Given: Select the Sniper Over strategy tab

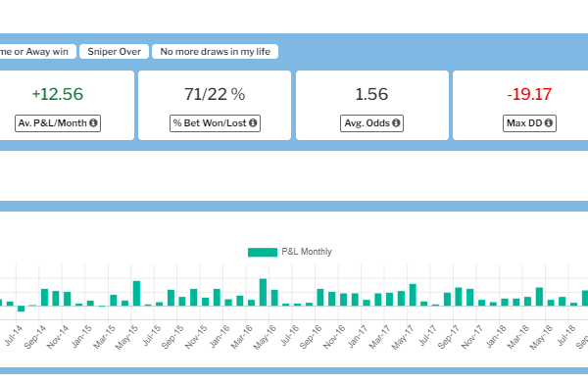Looking at the screenshot, I should [x=115, y=52].
